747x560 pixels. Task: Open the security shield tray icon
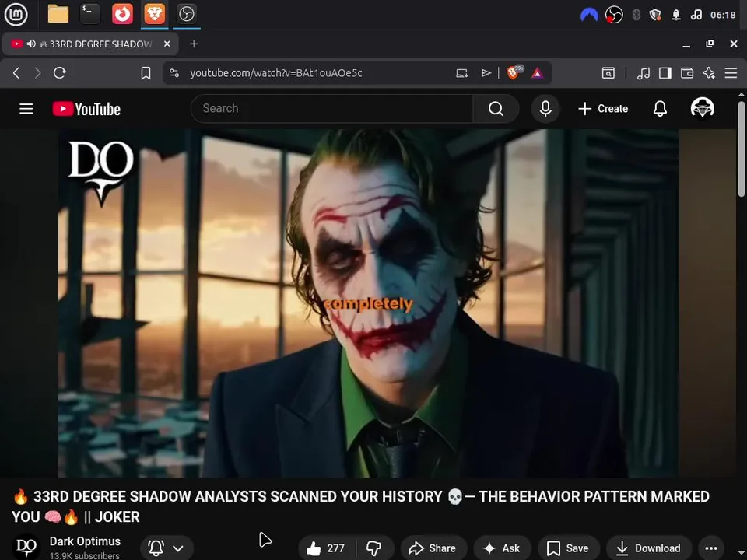655,15
